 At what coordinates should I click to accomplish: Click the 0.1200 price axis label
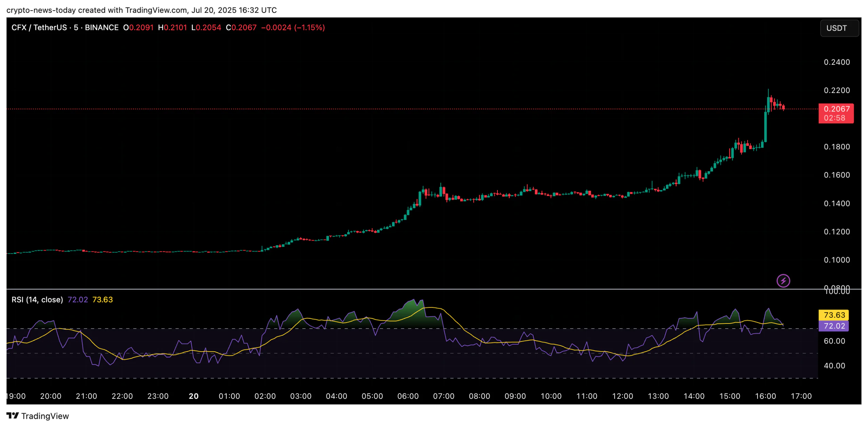click(x=836, y=231)
